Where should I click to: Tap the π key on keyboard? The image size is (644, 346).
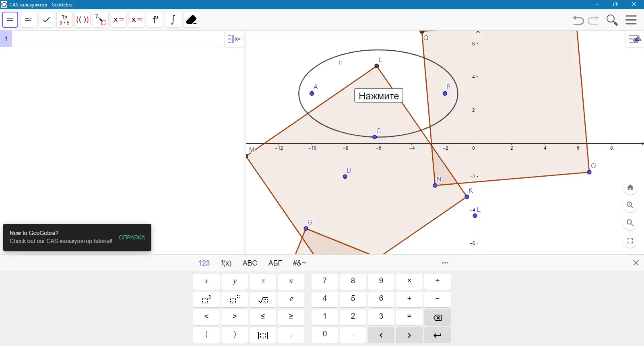click(291, 282)
